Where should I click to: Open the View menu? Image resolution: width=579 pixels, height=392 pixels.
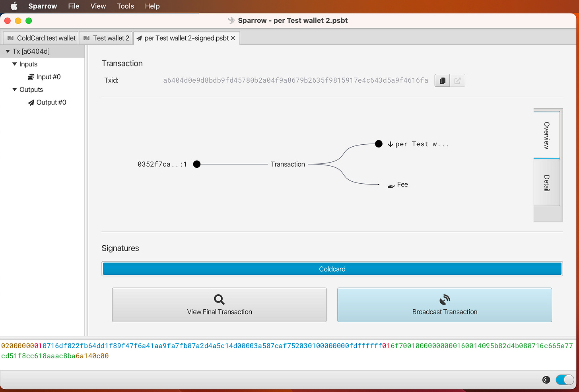(x=98, y=6)
